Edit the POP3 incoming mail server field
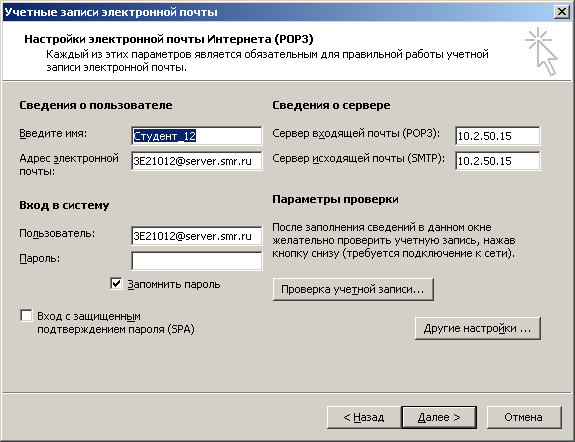The image size is (575, 442). (498, 136)
